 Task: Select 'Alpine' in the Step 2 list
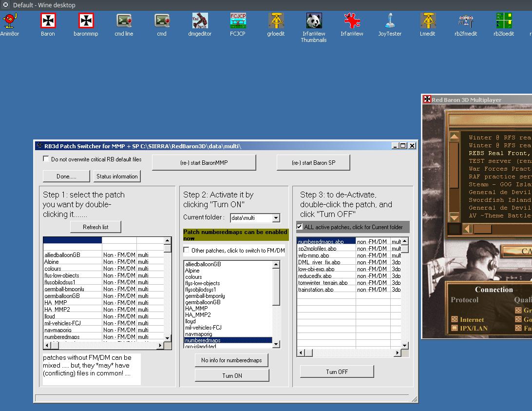tap(192, 271)
